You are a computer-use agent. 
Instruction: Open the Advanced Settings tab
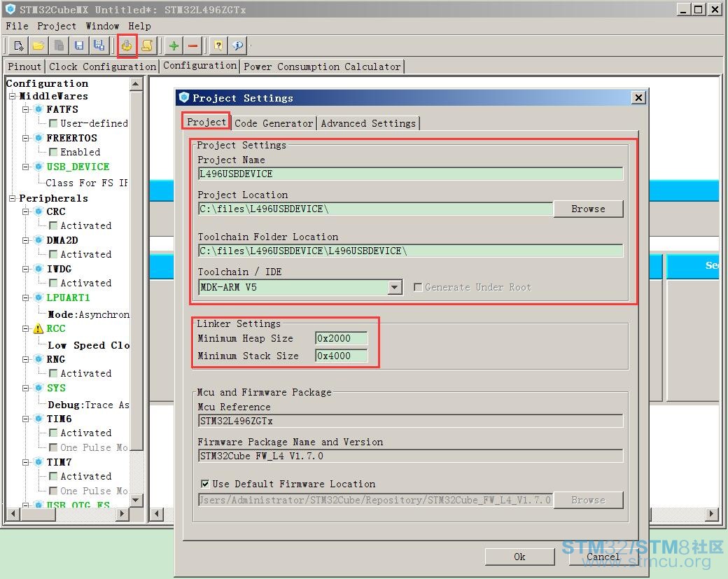coord(368,123)
